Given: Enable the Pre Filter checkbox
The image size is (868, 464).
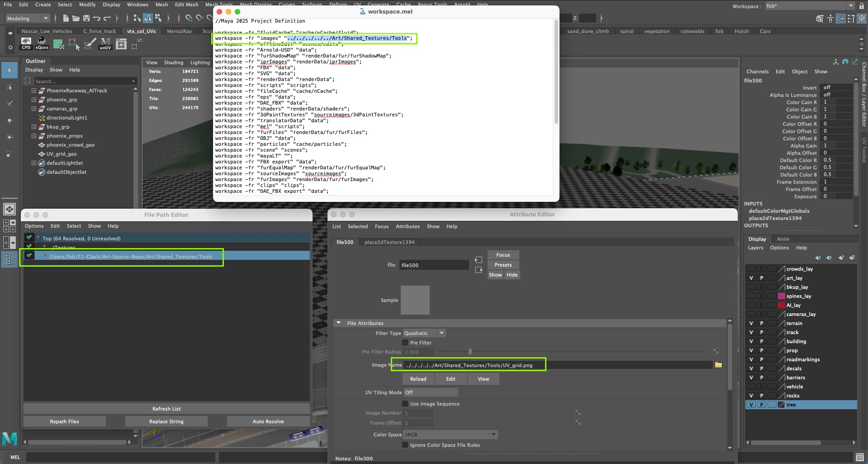Looking at the screenshot, I should (x=405, y=343).
